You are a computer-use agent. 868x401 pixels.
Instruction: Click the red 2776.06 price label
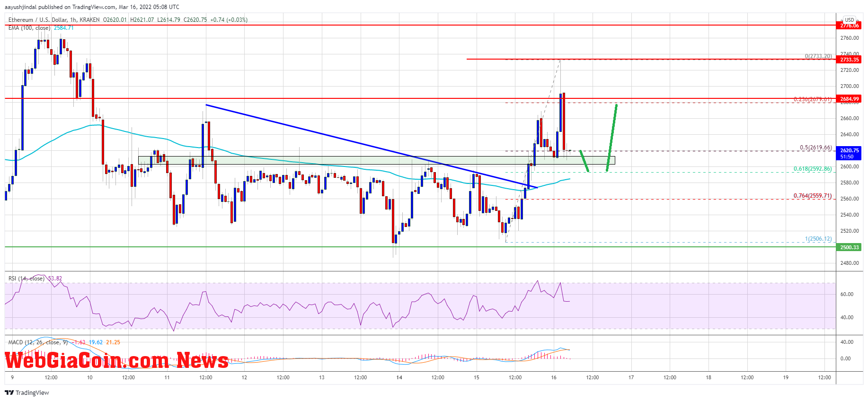849,26
